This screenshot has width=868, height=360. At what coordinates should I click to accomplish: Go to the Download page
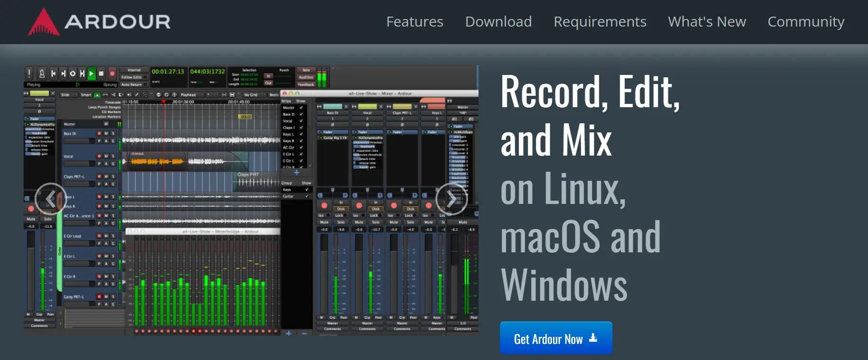pyautogui.click(x=498, y=22)
